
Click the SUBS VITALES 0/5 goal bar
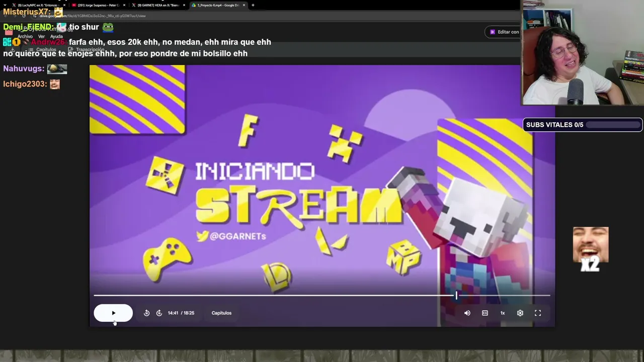[583, 125]
